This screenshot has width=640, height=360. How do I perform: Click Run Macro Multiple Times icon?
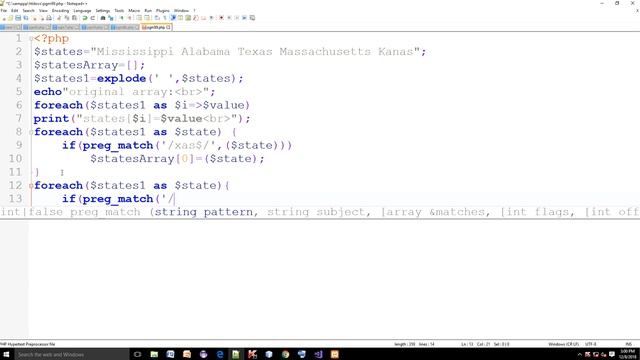244,18
